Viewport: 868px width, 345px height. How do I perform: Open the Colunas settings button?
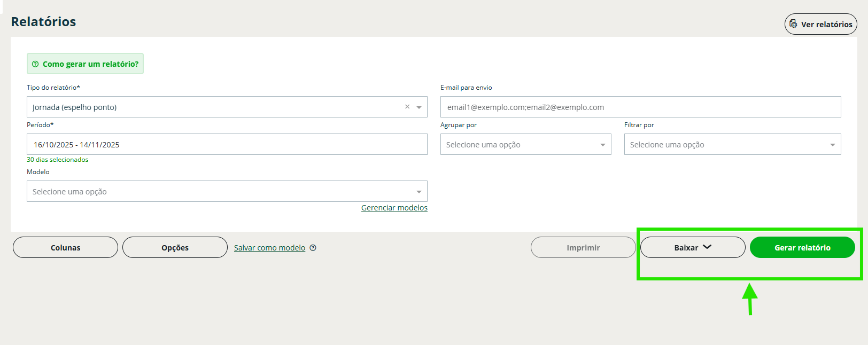pyautogui.click(x=65, y=248)
